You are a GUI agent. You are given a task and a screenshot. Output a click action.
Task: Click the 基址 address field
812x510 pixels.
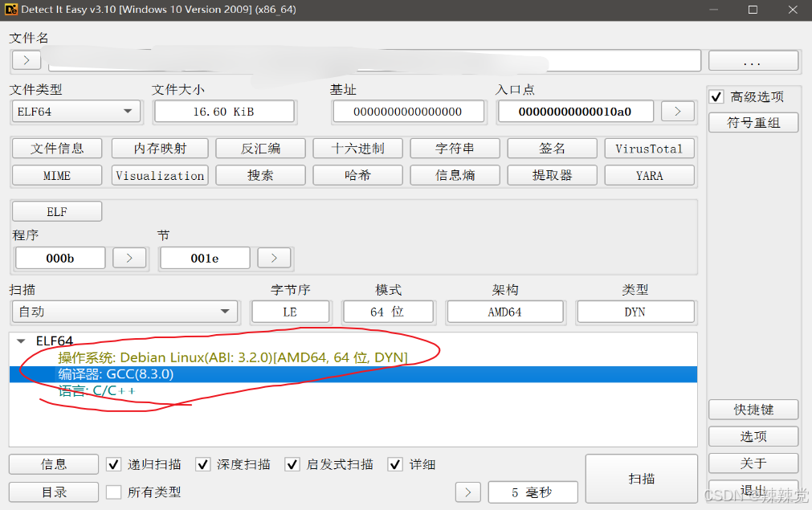tap(408, 112)
